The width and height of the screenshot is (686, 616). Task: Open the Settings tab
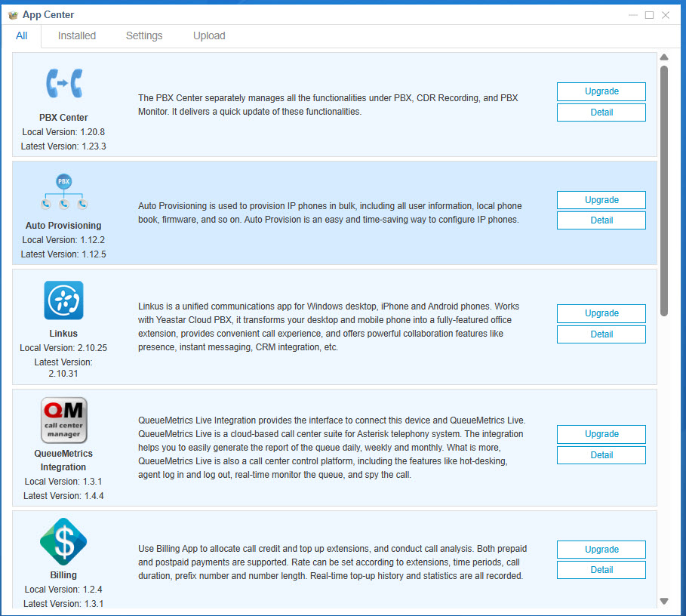tap(143, 35)
